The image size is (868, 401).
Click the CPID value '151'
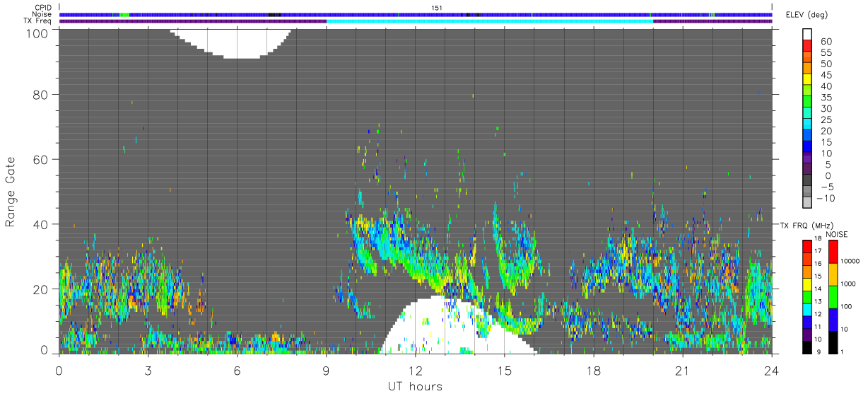coord(437,8)
